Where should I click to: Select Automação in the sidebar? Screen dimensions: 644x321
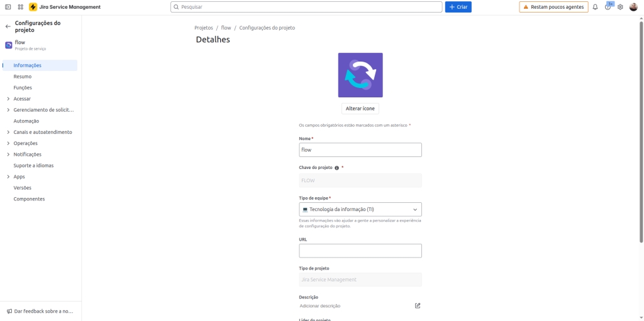pyautogui.click(x=26, y=121)
